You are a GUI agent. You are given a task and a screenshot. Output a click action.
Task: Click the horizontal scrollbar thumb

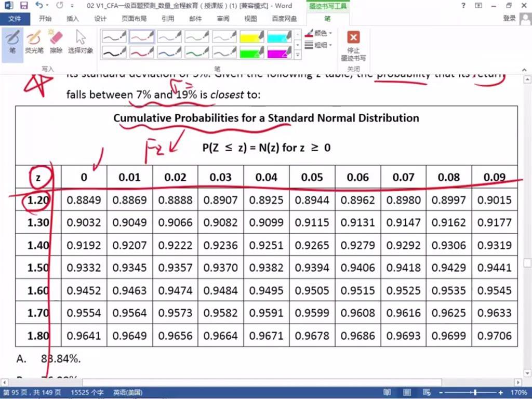pos(262,382)
